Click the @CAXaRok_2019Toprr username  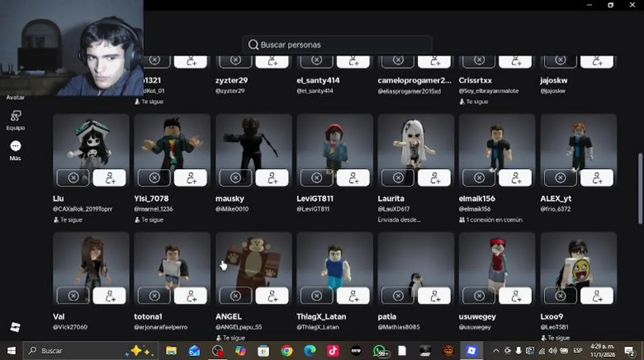pyautogui.click(x=82, y=209)
